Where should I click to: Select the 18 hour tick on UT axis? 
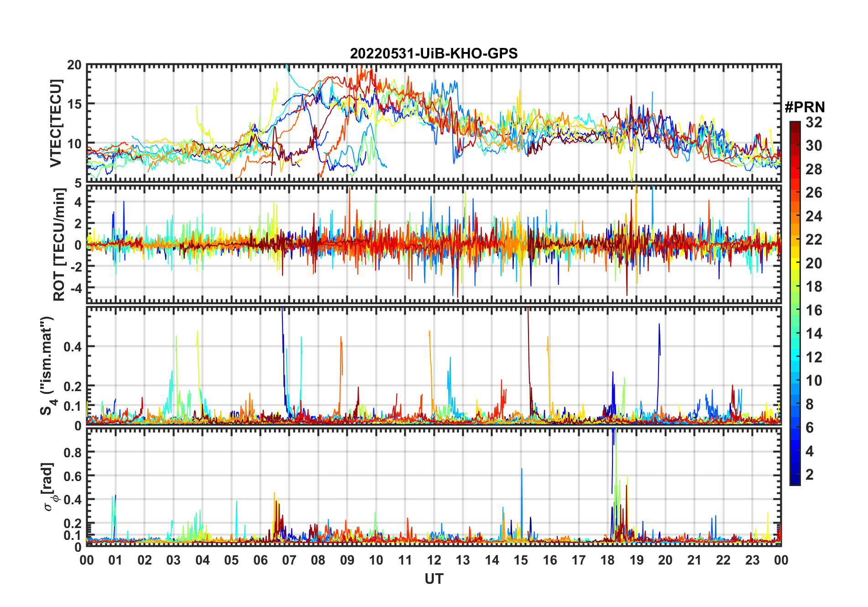tap(607, 560)
